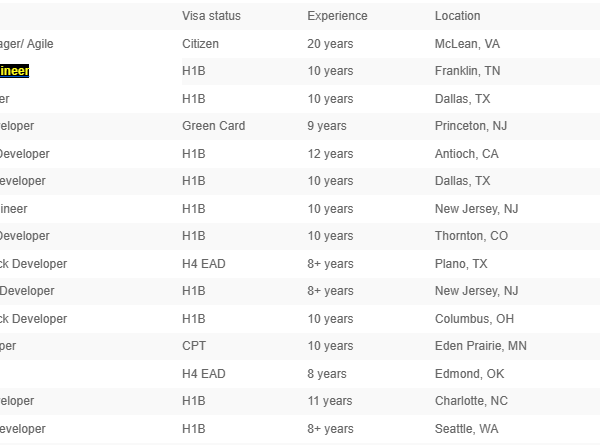Viewport: 600px width, 445px height.
Task: Click the Eden Prairie, MN location
Action: pos(480,346)
